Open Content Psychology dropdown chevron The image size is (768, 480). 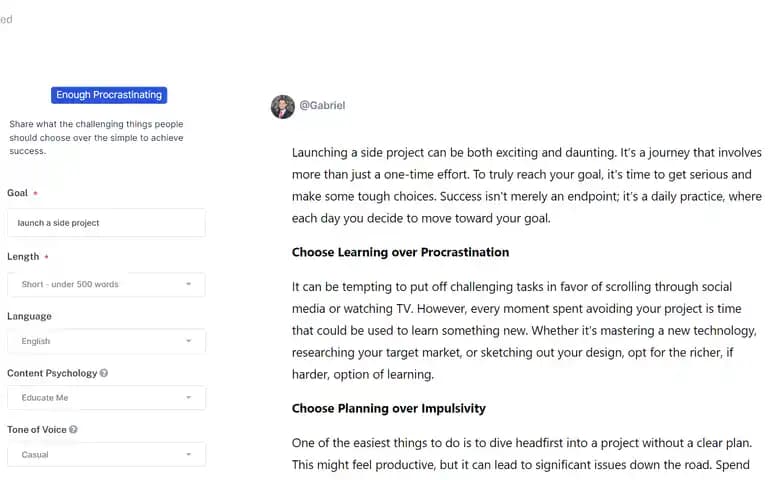[189, 397]
